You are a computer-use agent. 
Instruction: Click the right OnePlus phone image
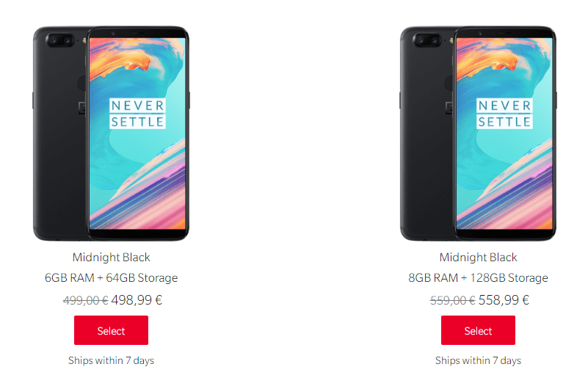click(x=478, y=134)
